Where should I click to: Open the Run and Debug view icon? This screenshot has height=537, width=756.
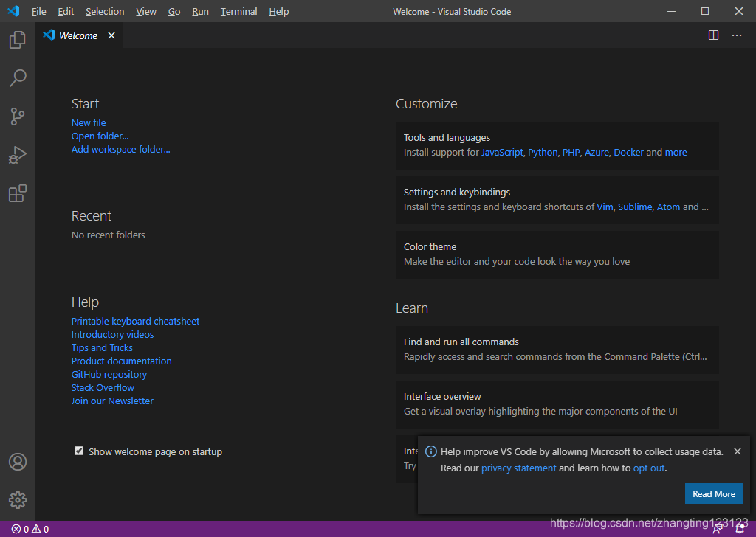18,155
